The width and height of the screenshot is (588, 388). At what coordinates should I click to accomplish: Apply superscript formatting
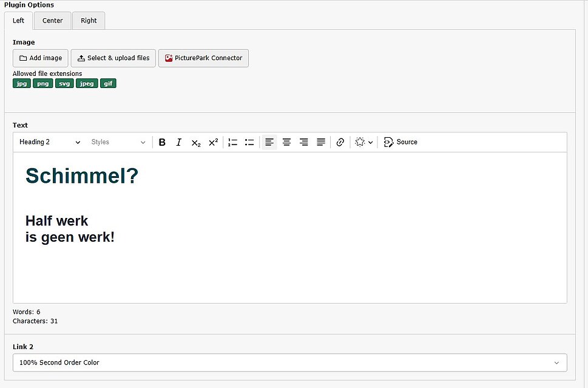(213, 142)
